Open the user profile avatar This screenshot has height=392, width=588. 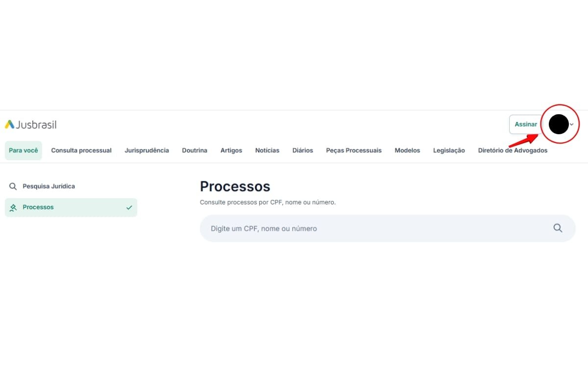click(x=558, y=124)
